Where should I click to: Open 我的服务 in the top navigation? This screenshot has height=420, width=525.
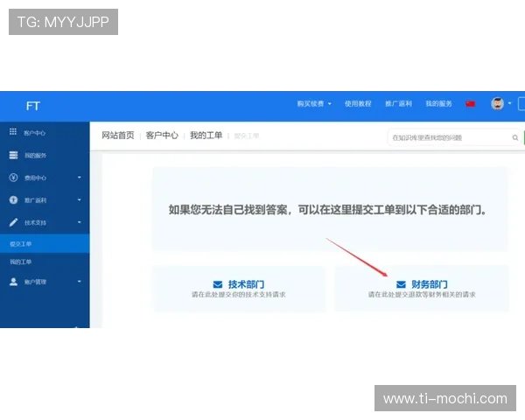coord(438,103)
